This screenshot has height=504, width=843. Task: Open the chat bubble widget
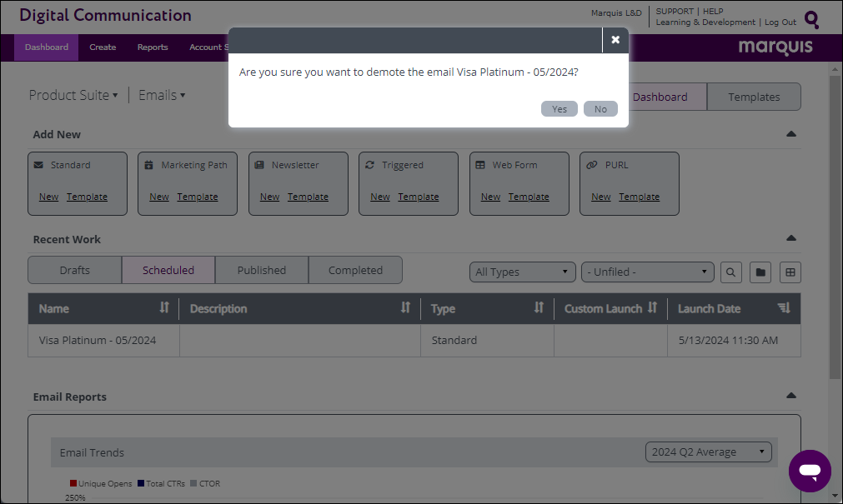[x=810, y=471]
